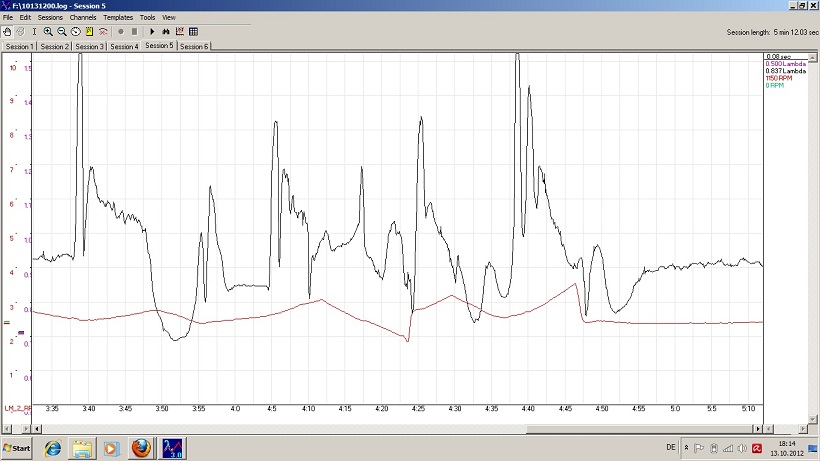This screenshot has height=461, width=820.
Task: Click the Windows Start button
Action: click(17, 448)
